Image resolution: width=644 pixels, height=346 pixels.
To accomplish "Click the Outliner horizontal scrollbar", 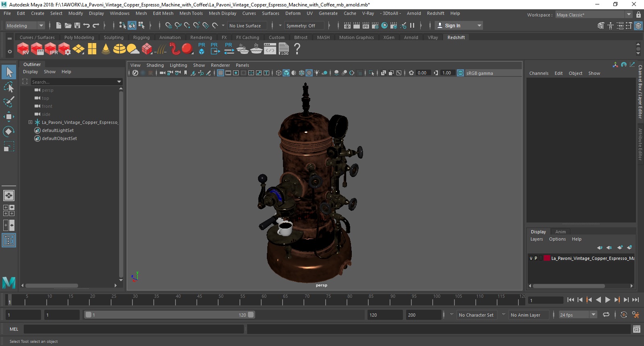I will pos(52,286).
